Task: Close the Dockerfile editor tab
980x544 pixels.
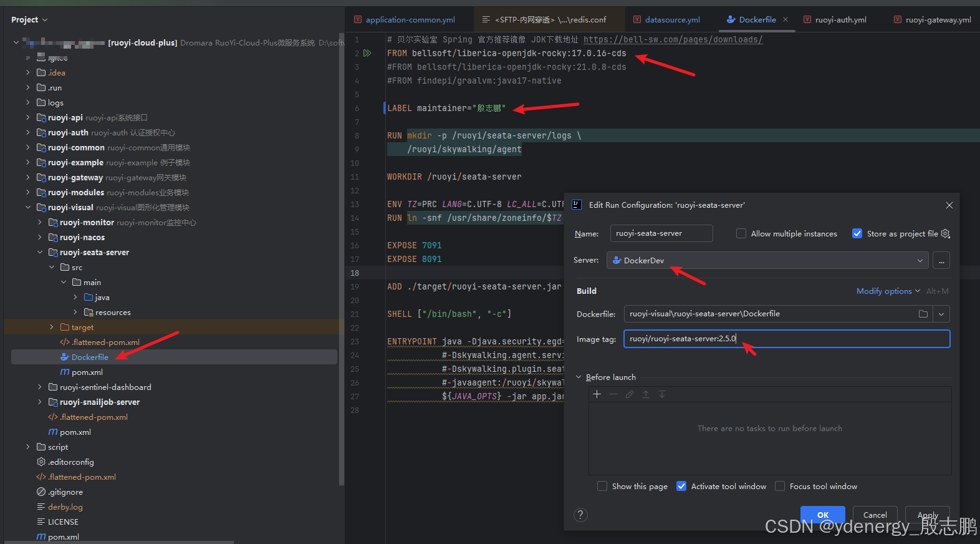Action: click(x=785, y=19)
